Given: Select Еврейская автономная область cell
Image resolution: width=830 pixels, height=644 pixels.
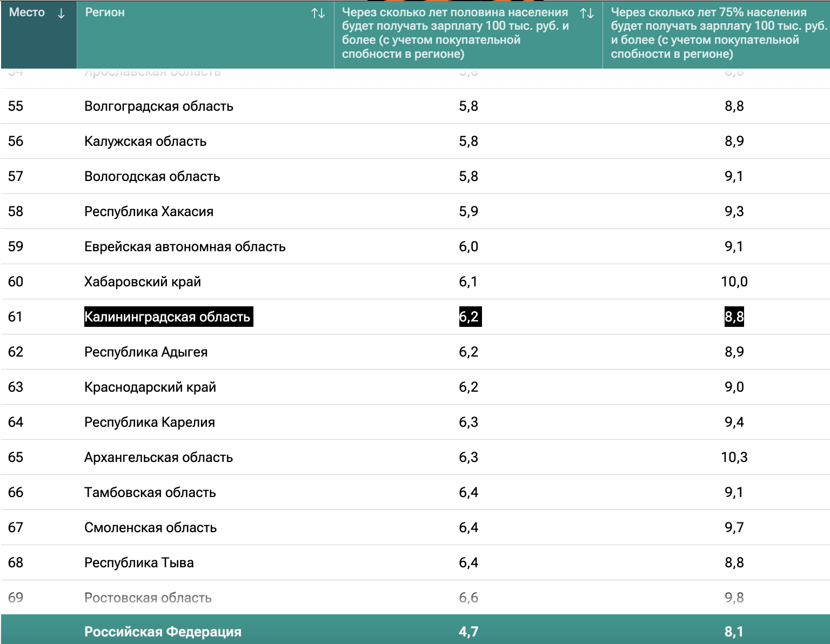Looking at the screenshot, I should pos(185,246).
